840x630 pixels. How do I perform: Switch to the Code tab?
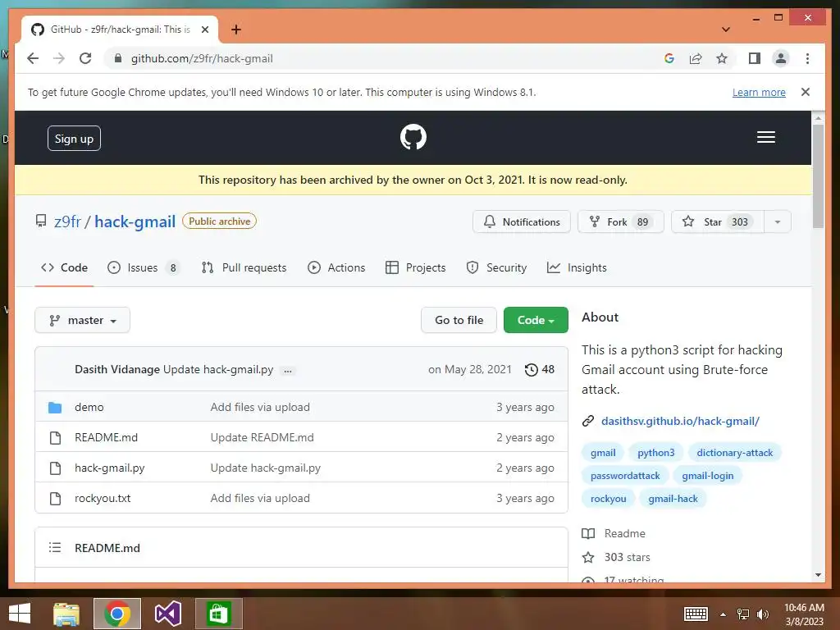pos(64,268)
